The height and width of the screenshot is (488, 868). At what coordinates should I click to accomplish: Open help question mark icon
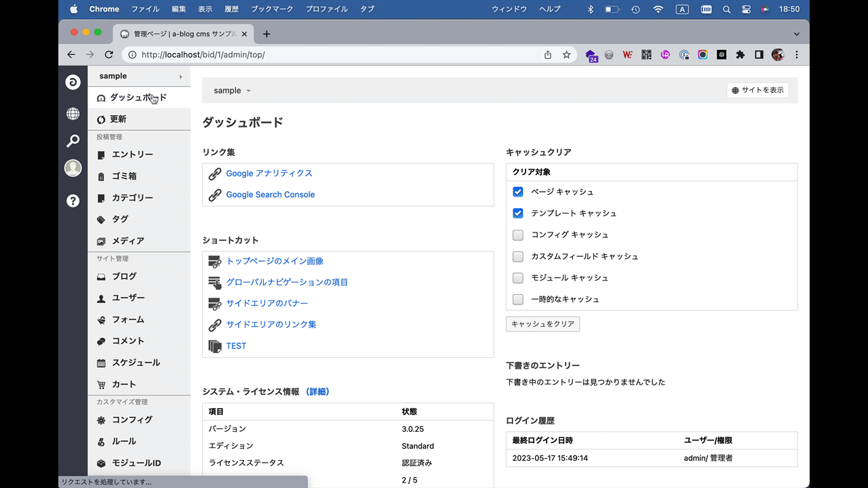click(x=73, y=201)
